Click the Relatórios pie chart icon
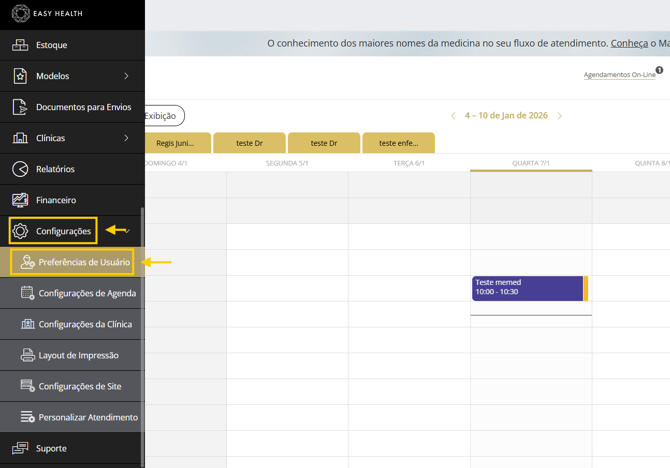 20,169
